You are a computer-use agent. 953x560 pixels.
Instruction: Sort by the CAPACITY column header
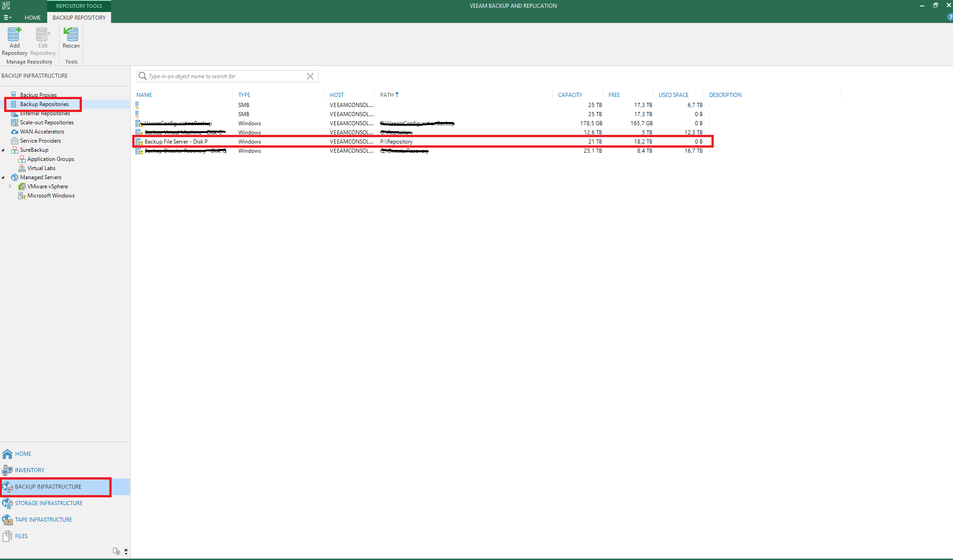[x=570, y=95]
